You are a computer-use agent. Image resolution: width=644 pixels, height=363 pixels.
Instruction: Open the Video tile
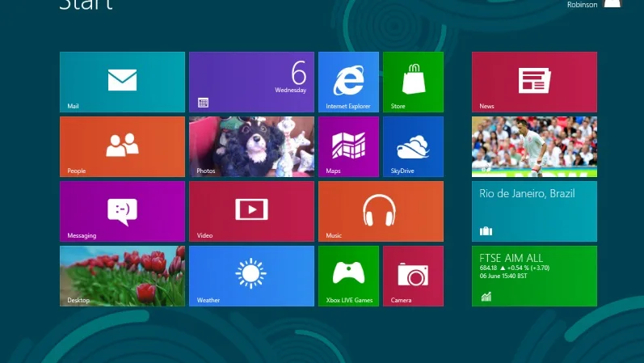pyautogui.click(x=252, y=211)
